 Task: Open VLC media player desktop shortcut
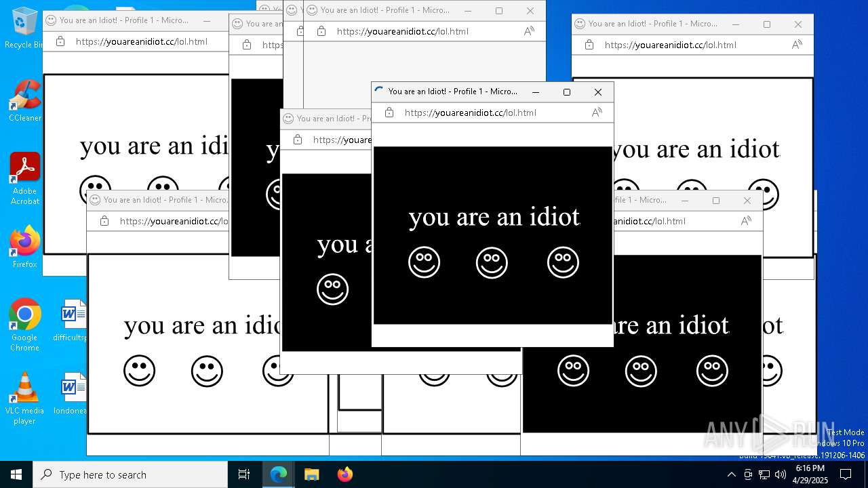coord(24,398)
